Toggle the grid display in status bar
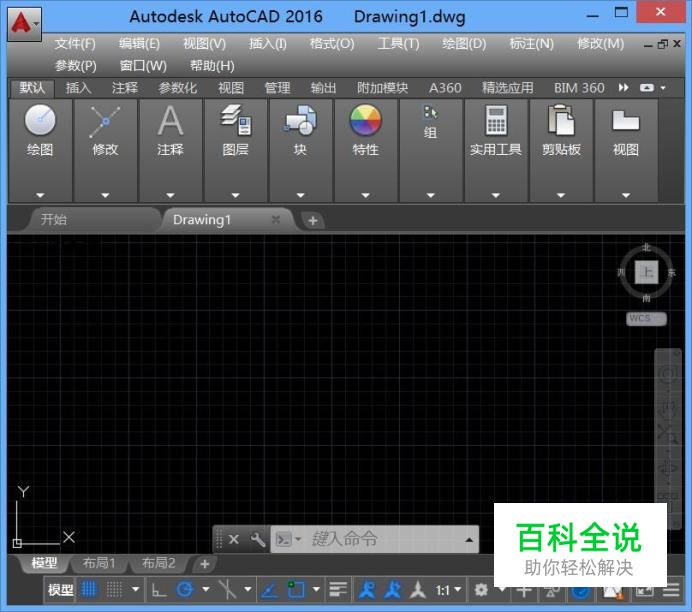 [x=89, y=590]
